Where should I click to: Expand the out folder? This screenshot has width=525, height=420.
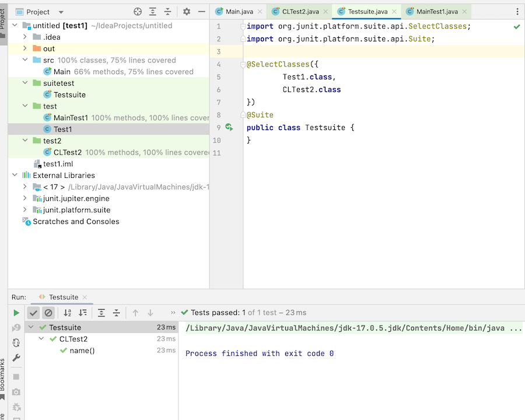coord(24,48)
